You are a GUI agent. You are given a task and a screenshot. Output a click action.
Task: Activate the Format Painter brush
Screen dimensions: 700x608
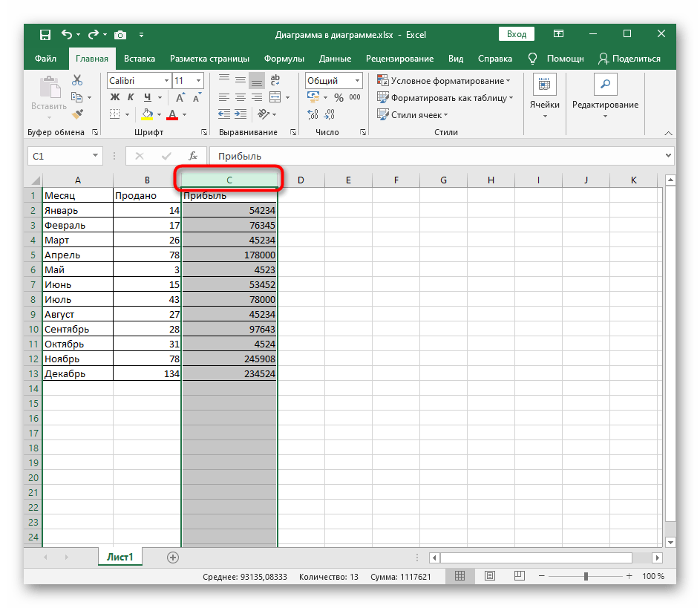click(77, 114)
